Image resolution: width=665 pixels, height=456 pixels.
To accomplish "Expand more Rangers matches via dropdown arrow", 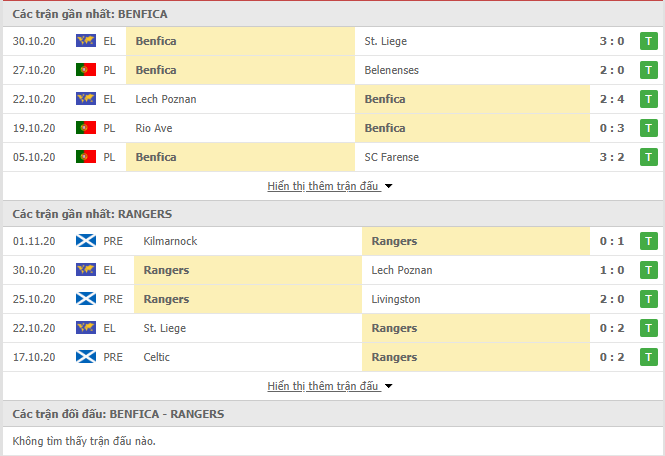I will [388, 386].
